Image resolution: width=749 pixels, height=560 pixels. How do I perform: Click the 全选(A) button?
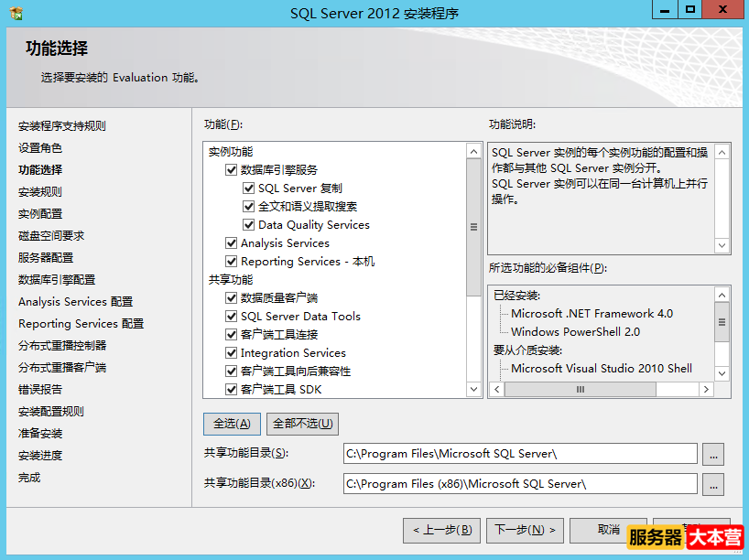(233, 424)
